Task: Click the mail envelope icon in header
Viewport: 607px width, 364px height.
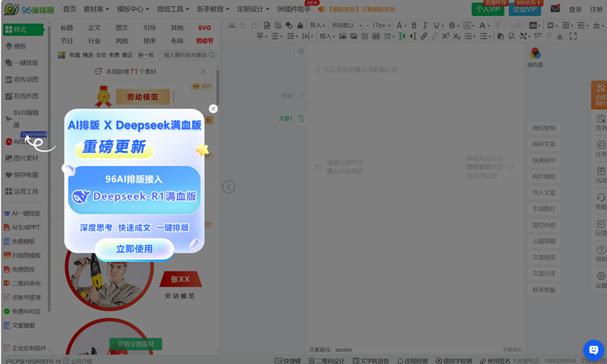Action: [555, 8]
